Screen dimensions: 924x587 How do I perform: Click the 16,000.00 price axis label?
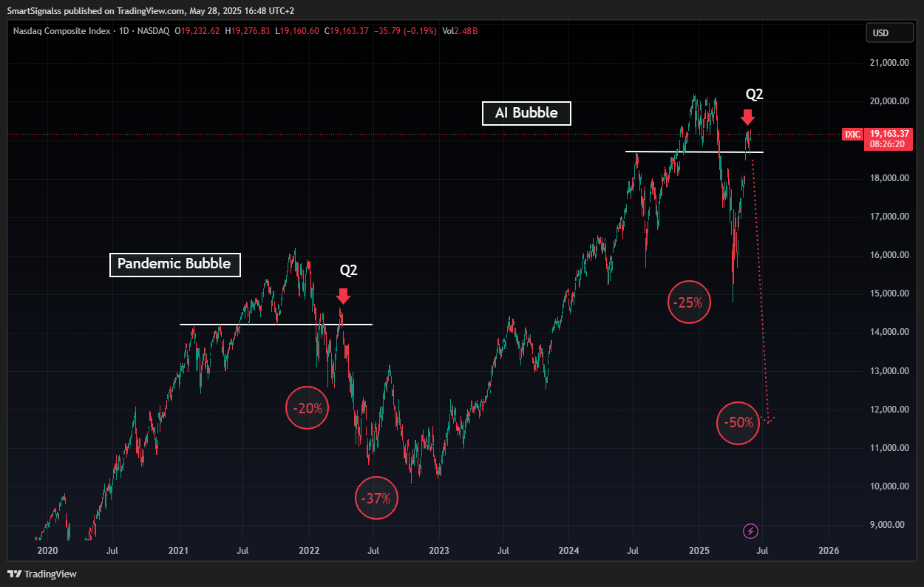point(889,255)
